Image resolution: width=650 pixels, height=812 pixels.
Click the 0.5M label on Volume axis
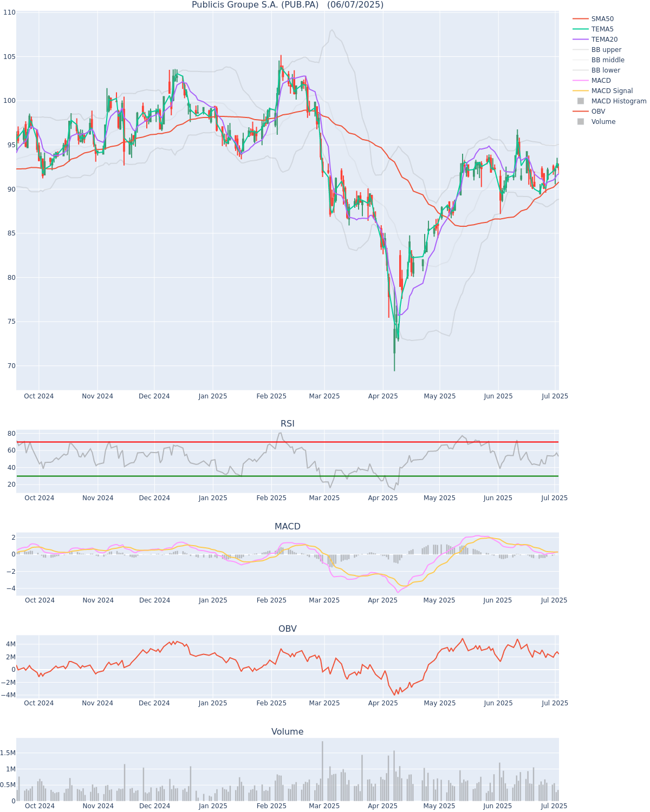tap(8, 785)
